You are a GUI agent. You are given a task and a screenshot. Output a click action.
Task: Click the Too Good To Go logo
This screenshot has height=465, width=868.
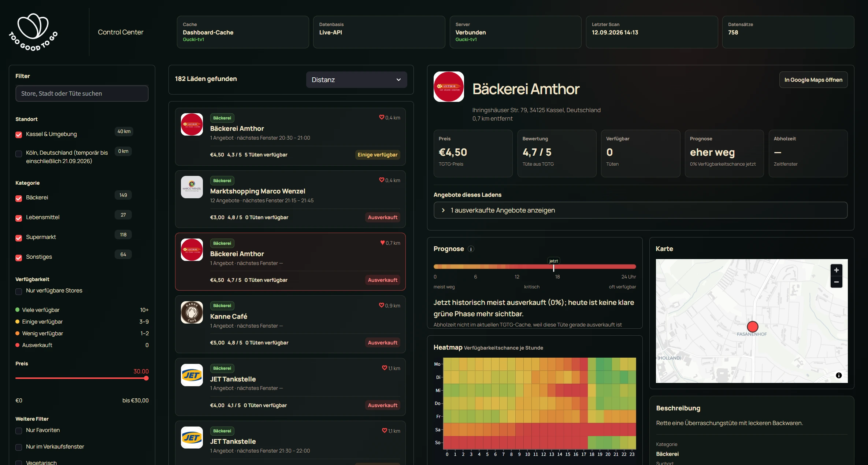[33, 32]
